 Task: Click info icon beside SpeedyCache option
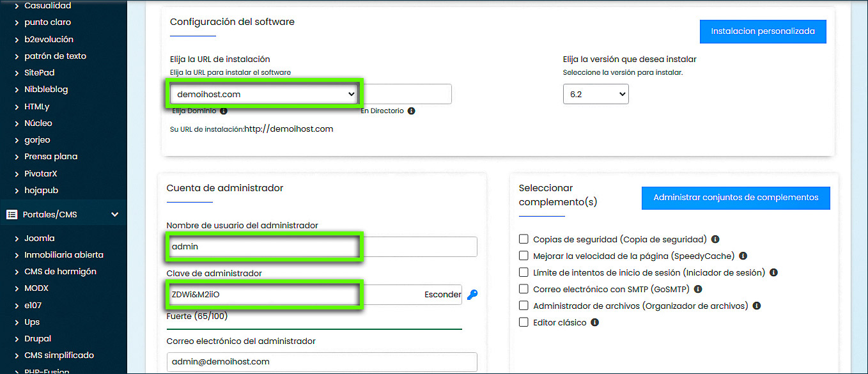[x=743, y=256]
